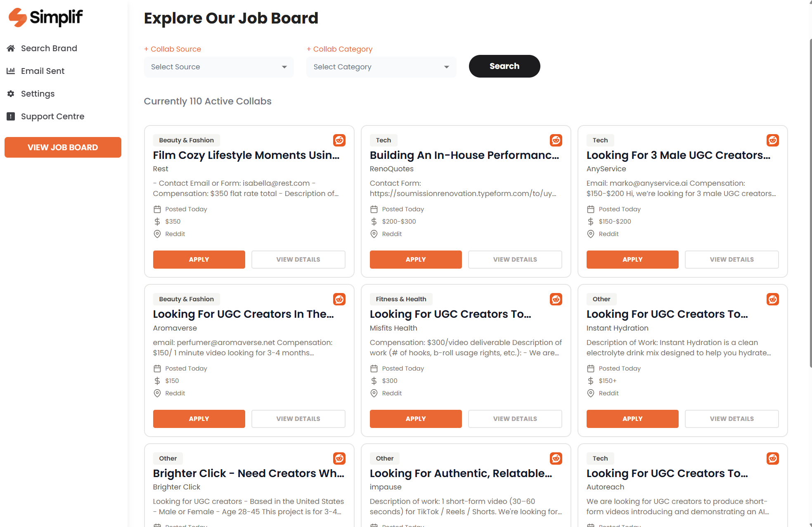Open the Building An In-House Performance listing title
The image size is (812, 527).
click(464, 155)
